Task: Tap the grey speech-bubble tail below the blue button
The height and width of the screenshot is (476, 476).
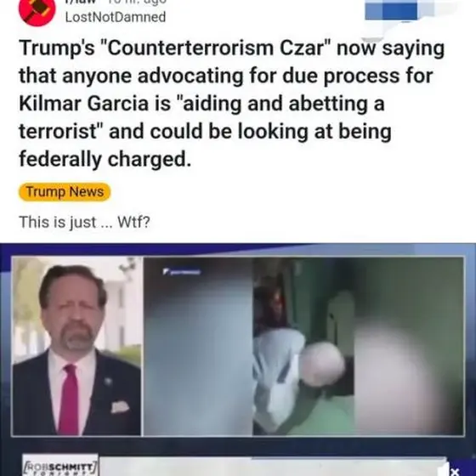Action: (x=372, y=40)
